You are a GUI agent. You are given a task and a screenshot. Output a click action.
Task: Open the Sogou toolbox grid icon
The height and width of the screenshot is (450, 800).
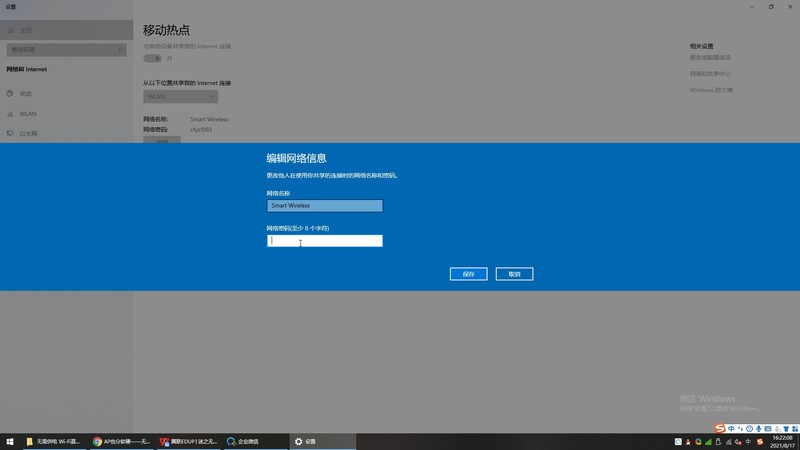[795, 429]
